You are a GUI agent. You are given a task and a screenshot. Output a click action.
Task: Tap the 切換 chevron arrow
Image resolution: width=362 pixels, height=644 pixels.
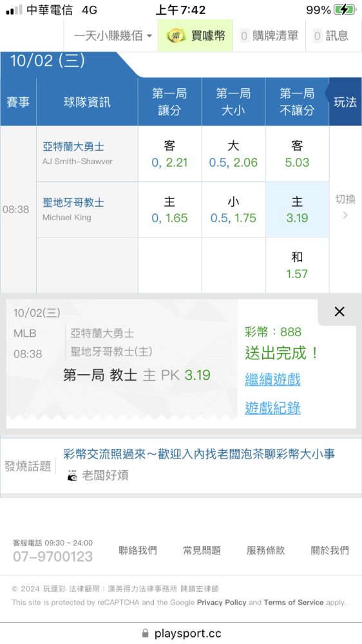(345, 215)
